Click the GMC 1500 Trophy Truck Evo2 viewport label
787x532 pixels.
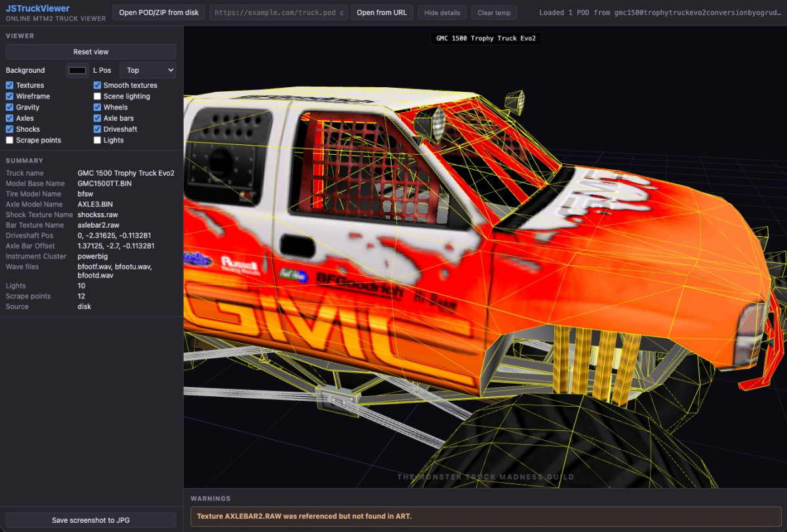[x=486, y=38]
